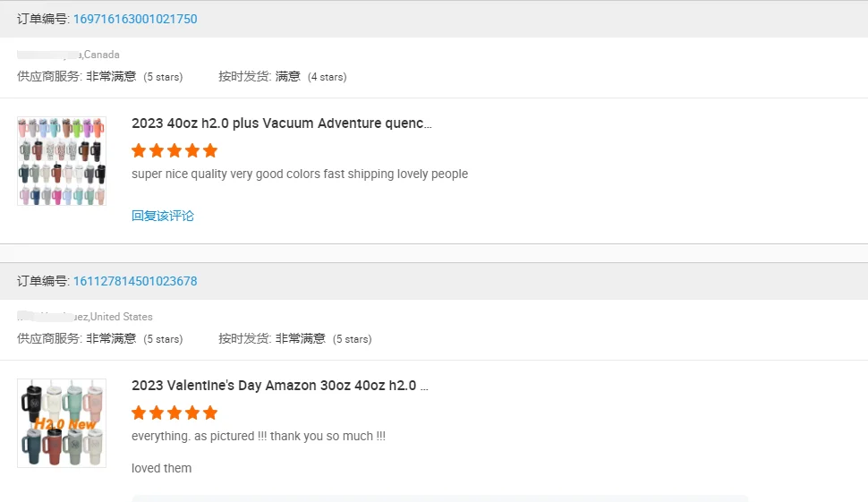Screen dimensions: 868x502
Task: Open order number 161127814501023678
Action: coord(135,281)
